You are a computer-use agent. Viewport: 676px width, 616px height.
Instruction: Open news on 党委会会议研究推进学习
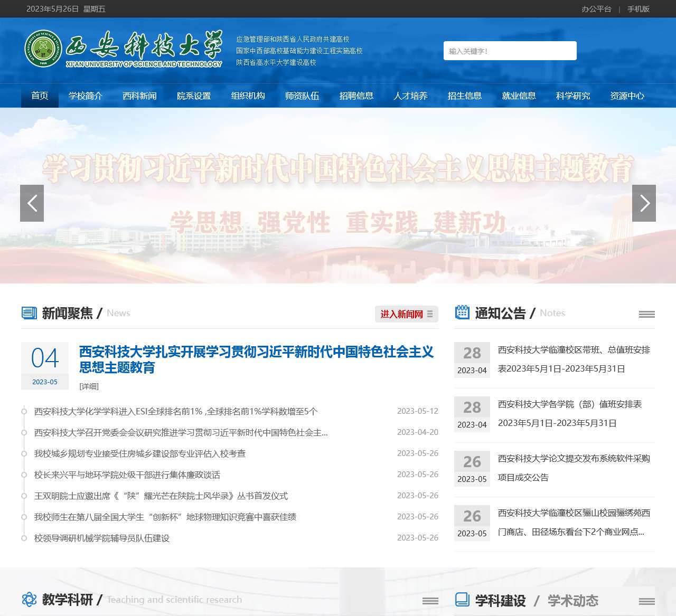[181, 432]
